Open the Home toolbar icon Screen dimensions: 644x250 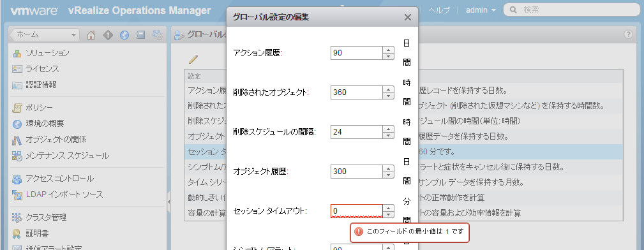[x=91, y=35]
